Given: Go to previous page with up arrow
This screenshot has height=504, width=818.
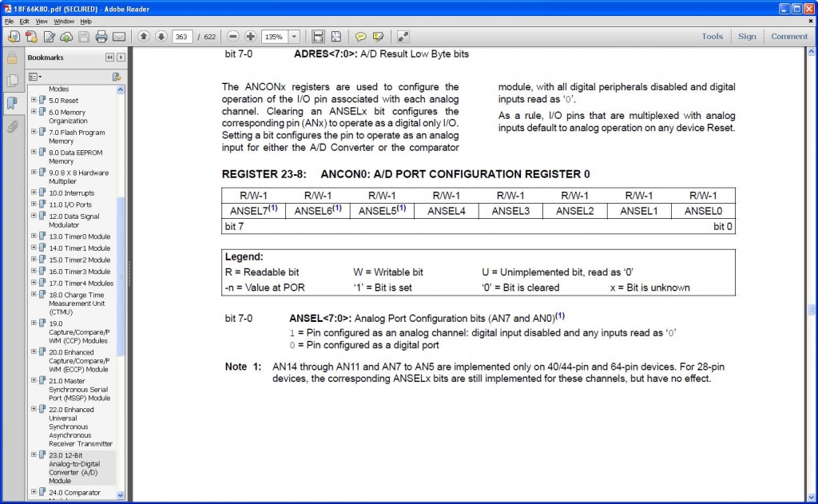Looking at the screenshot, I should coord(144,37).
